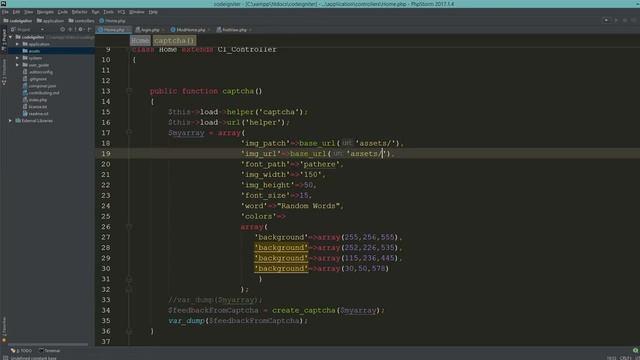Click the Collapse All icon in Project panel header

tap(70, 29)
